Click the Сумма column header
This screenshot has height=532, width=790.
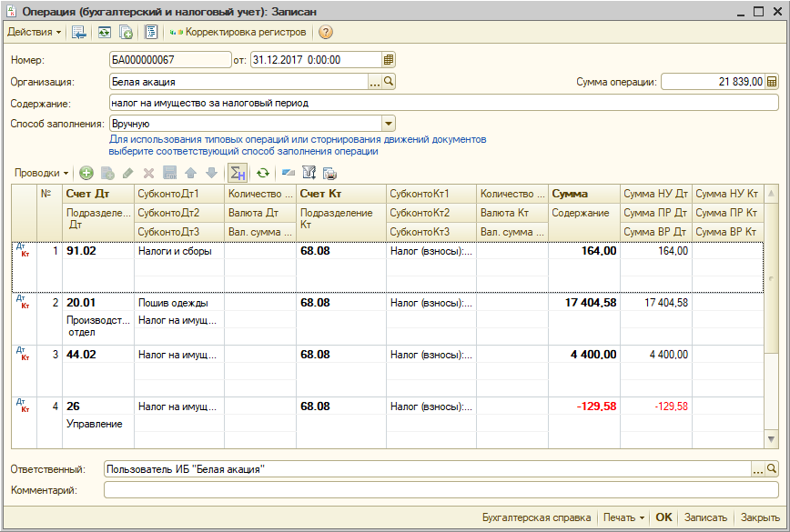tap(584, 194)
